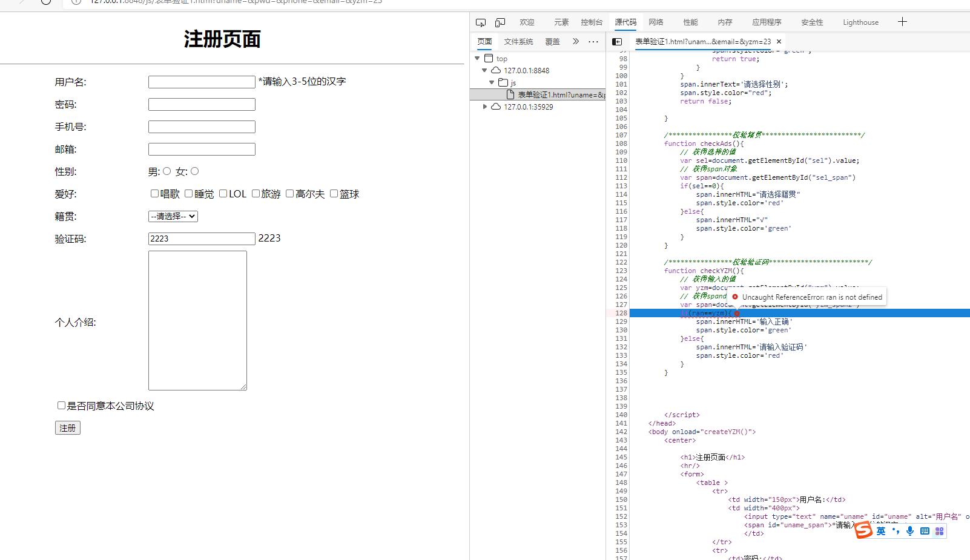970x560 pixels.
Task: Switch to the 控制台 DevTools tab
Action: pos(592,22)
